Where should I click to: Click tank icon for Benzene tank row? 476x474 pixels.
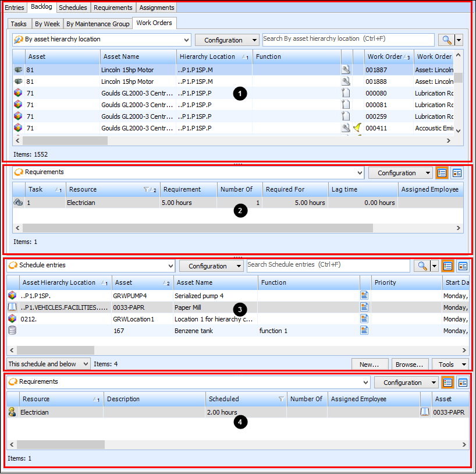[x=12, y=330]
